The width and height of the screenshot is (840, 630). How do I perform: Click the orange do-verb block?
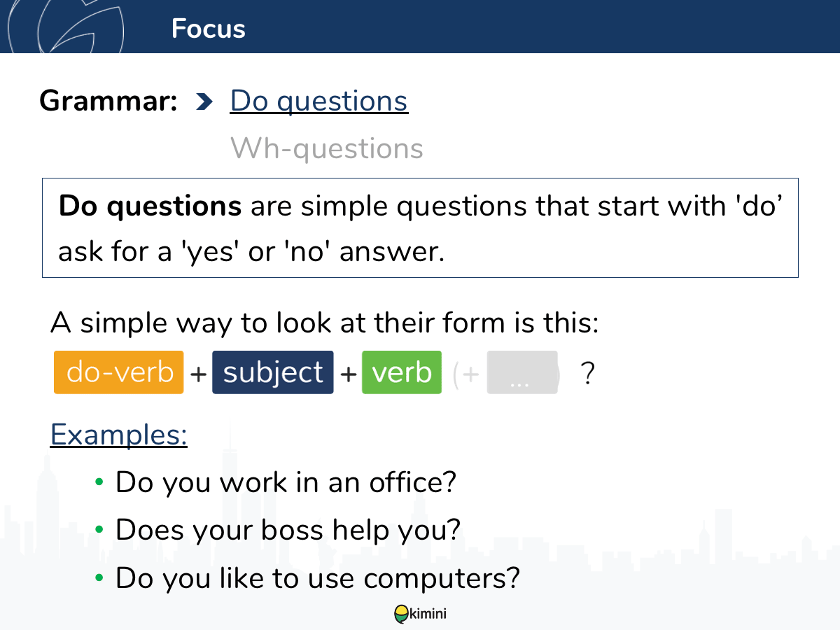pyautogui.click(x=119, y=372)
